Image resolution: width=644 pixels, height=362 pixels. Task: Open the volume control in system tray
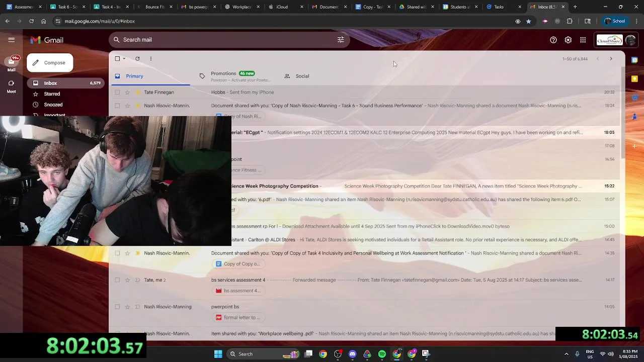[611, 354]
